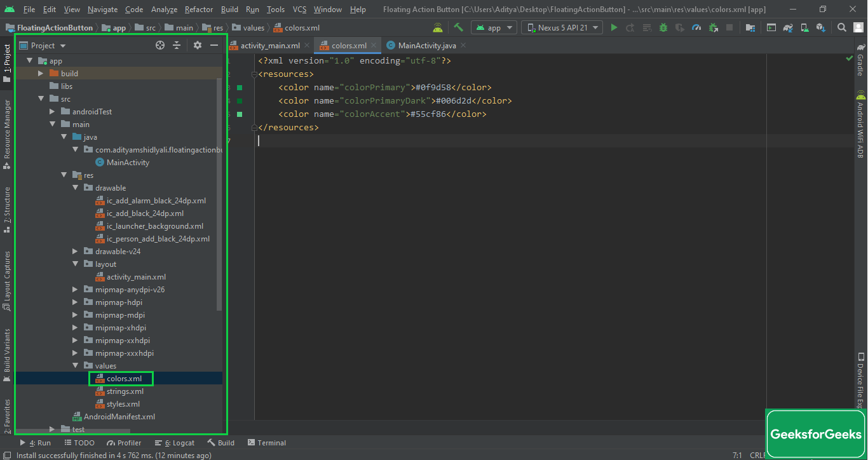The width and height of the screenshot is (868, 460).
Task: Close the colors.xml editor tab
Action: (x=374, y=45)
